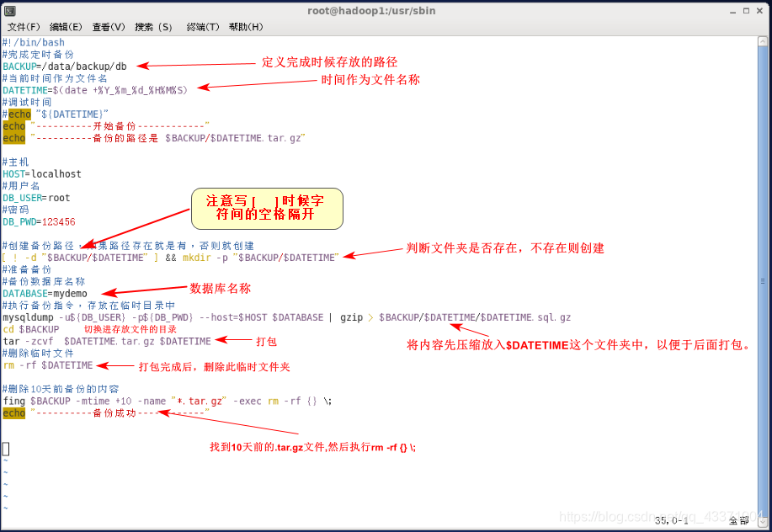
Task: Open the 文件(F) menu
Action: coord(23,26)
